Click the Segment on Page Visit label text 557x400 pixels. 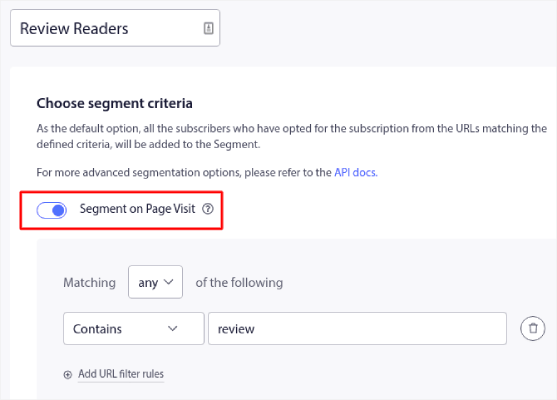tap(137, 209)
